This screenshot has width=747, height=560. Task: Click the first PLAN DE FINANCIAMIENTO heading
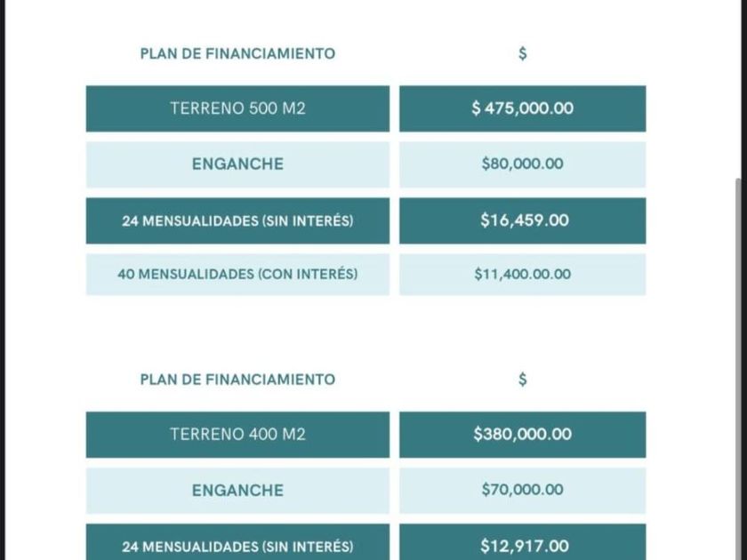[237, 53]
